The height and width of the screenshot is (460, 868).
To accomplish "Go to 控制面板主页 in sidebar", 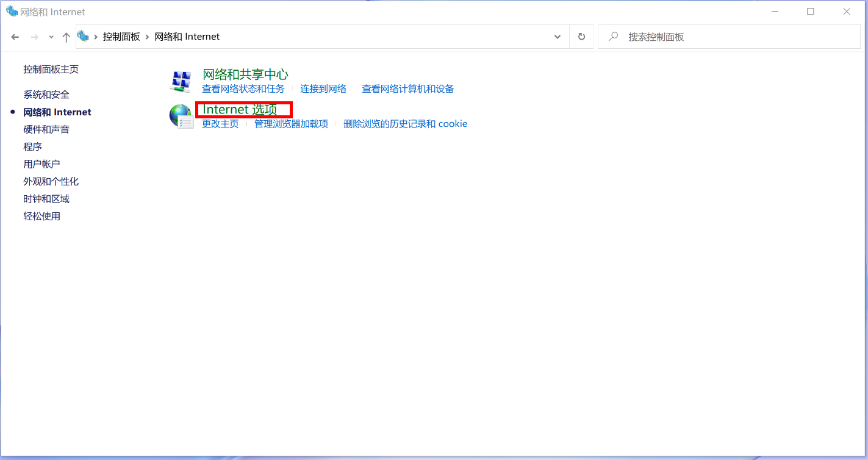I will pyautogui.click(x=51, y=70).
